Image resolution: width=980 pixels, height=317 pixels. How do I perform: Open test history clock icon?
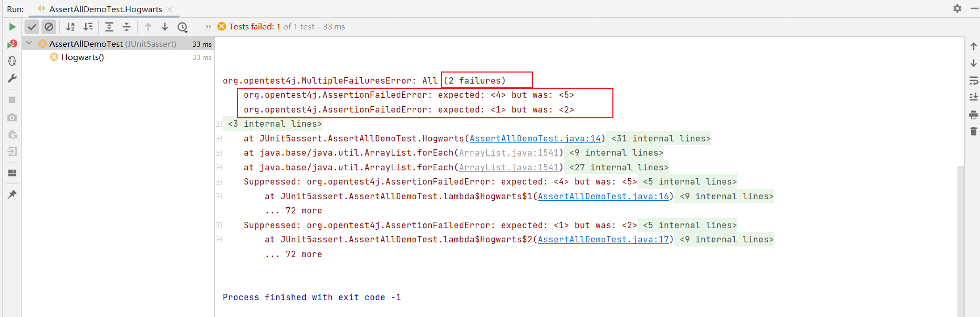click(x=183, y=27)
